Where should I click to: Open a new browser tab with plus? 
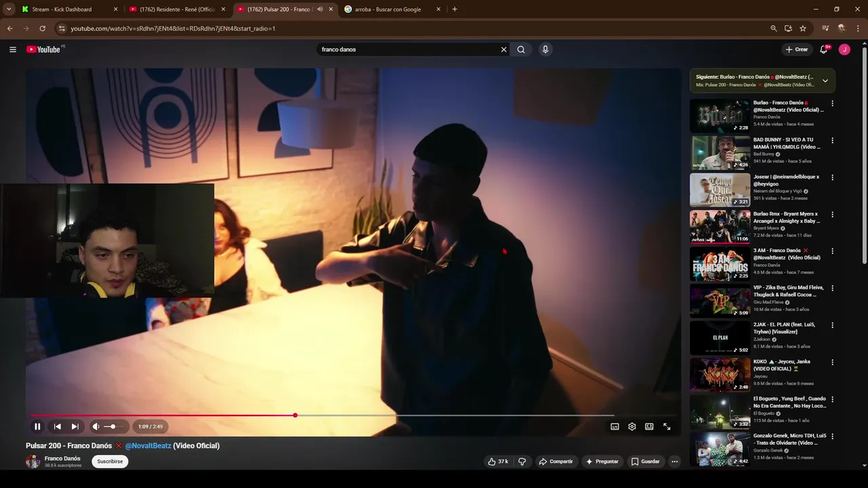454,9
